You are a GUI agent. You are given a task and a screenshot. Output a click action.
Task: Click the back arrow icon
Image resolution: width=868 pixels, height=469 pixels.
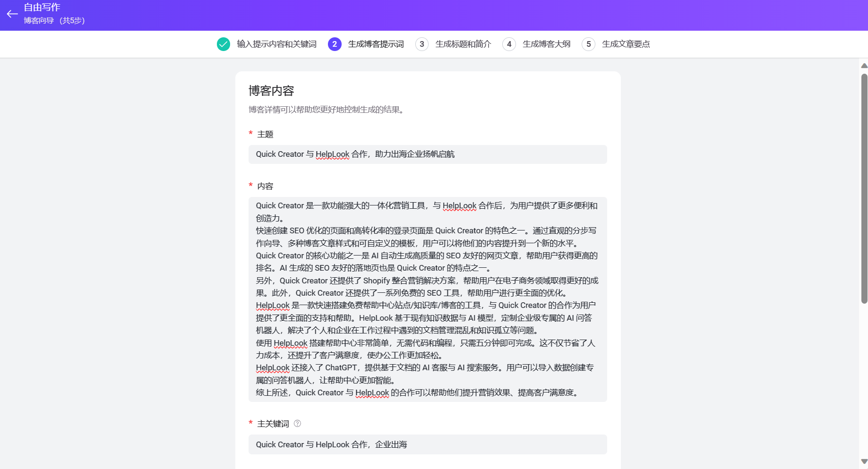(12, 14)
